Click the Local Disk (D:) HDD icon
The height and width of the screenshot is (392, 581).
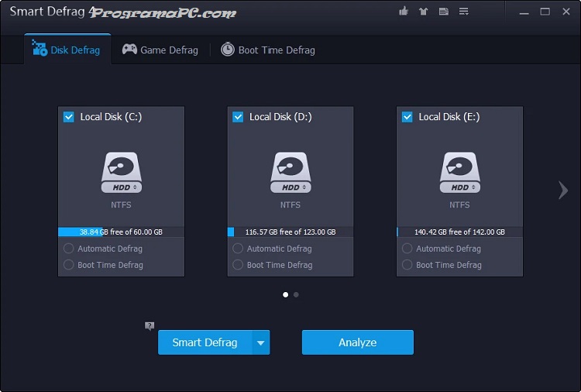(x=290, y=172)
